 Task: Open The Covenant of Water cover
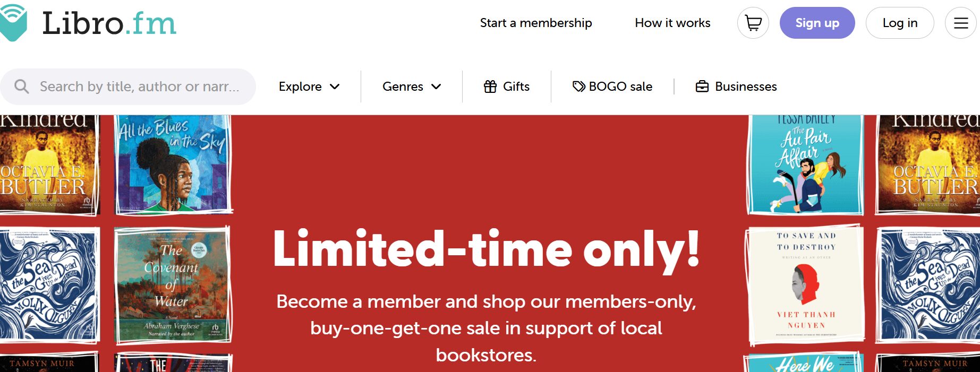click(173, 285)
